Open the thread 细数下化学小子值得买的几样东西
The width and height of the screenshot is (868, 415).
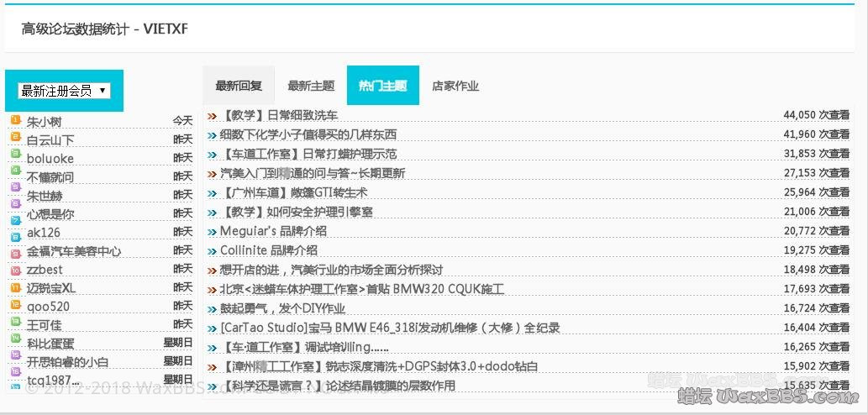(x=308, y=134)
